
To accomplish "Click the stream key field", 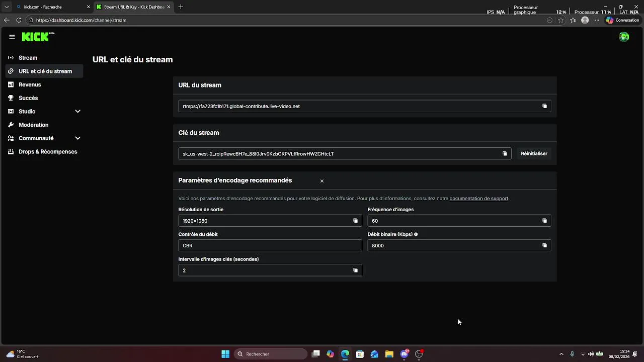I will (x=345, y=154).
